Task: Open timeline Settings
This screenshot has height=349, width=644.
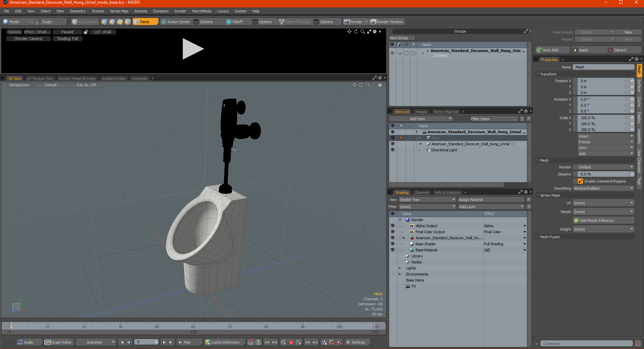Action: (358, 342)
